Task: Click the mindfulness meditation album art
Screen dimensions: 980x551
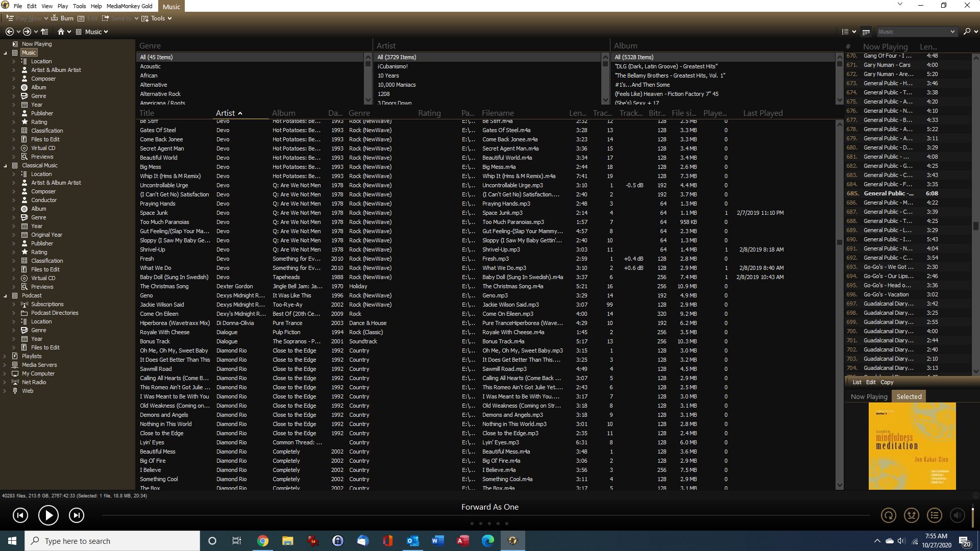Action: pos(912,446)
